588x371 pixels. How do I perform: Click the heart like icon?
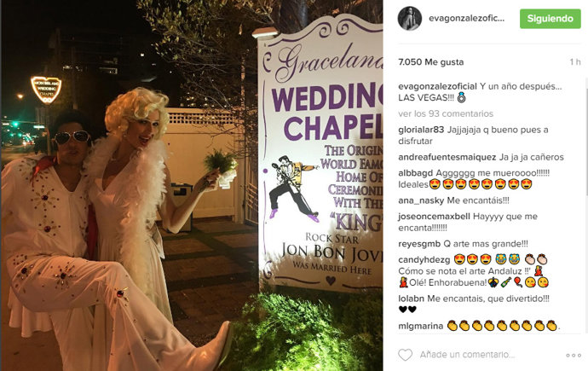click(x=405, y=355)
